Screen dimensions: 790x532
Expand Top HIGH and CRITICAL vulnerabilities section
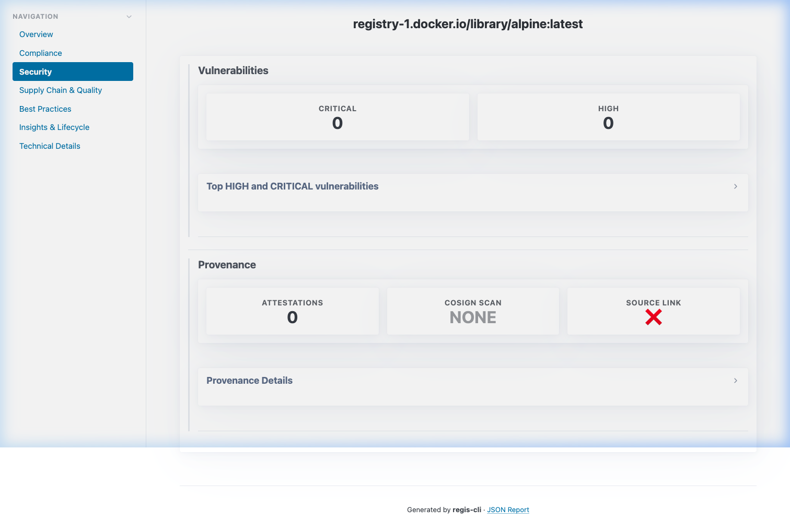(x=293, y=186)
